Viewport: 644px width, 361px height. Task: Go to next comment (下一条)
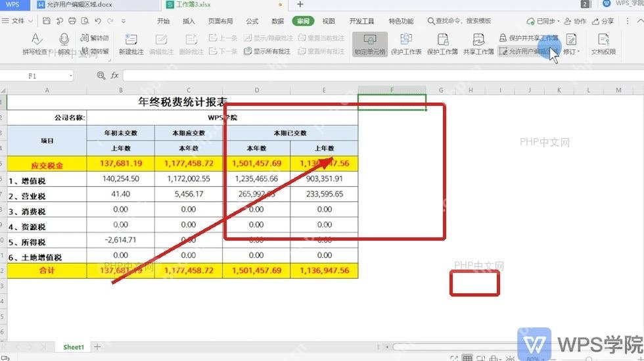point(223,51)
